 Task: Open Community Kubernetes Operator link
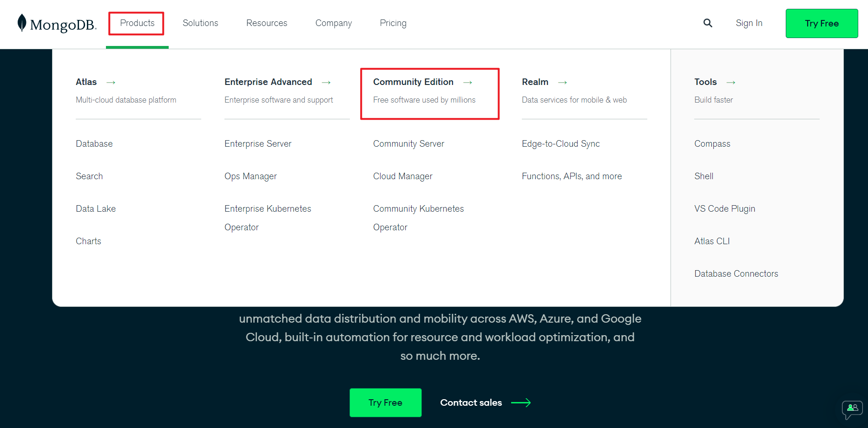(418, 218)
